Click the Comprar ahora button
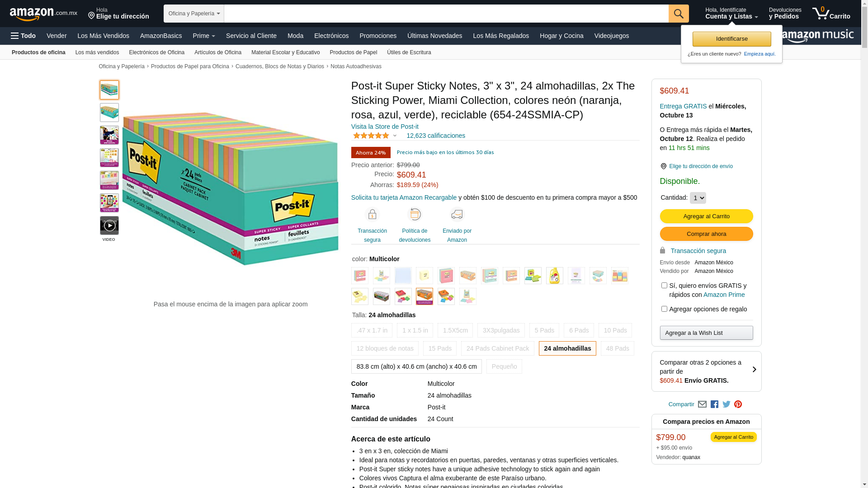868x488 pixels. tap(706, 234)
